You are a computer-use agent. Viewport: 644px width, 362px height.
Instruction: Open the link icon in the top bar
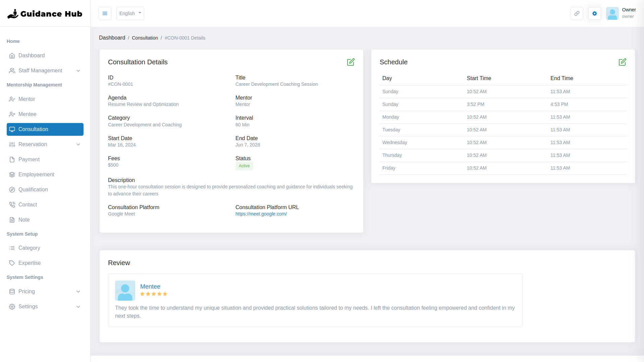(577, 13)
